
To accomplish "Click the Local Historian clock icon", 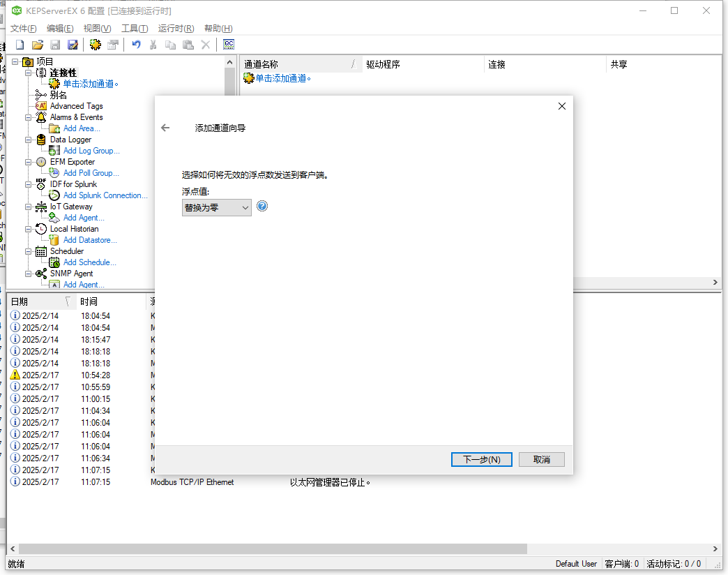I will coord(41,228).
